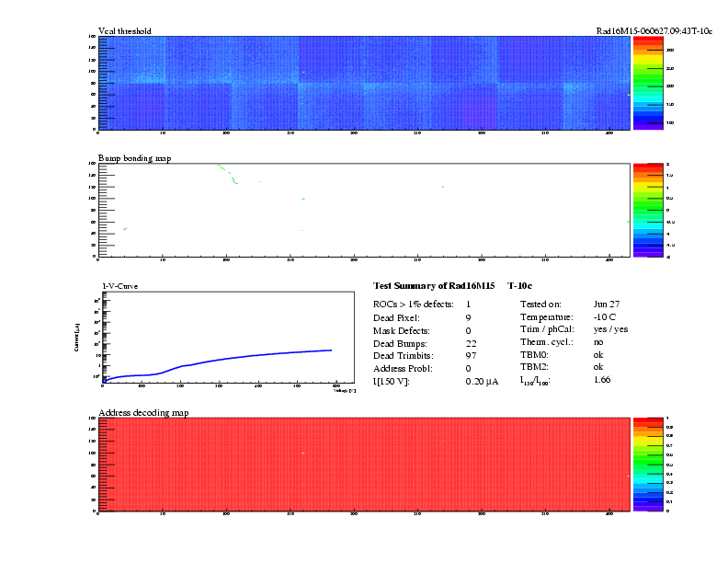Select the Dead Trimbits value 97
This screenshot has width=728, height=563.
coord(472,355)
